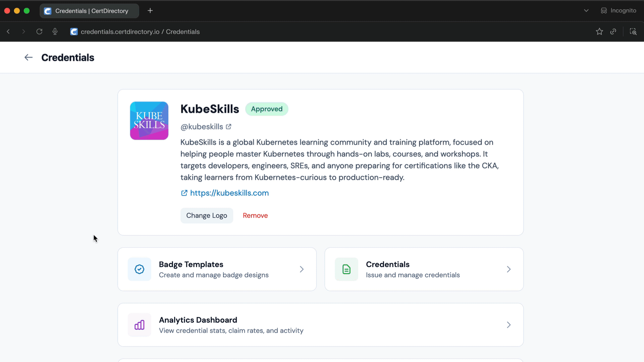
Task: Click the Badge Templates checkmark icon
Action: [x=140, y=269]
